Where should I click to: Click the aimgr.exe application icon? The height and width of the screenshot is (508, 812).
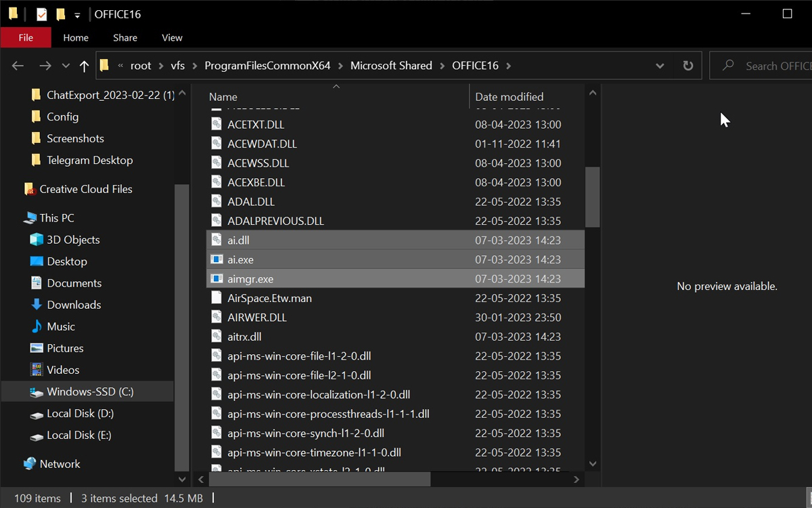click(217, 278)
